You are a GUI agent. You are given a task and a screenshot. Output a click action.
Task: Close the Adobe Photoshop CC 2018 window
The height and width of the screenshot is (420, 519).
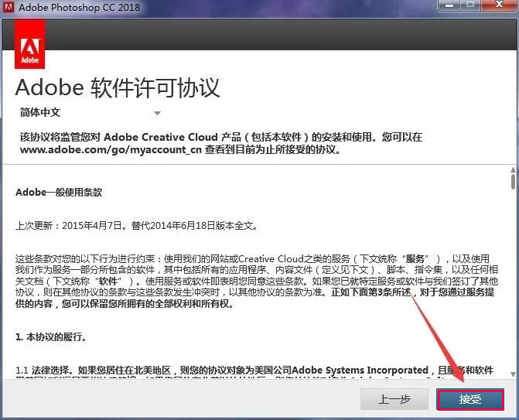tap(499, 5)
